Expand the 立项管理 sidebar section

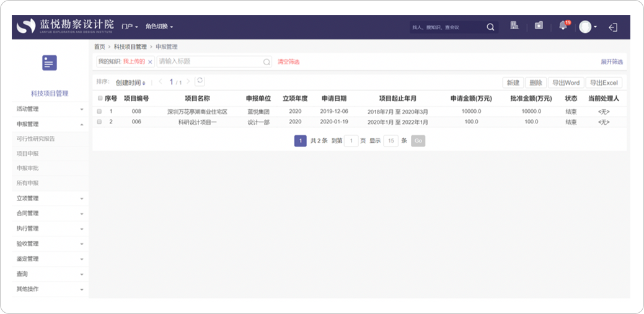(x=50, y=199)
